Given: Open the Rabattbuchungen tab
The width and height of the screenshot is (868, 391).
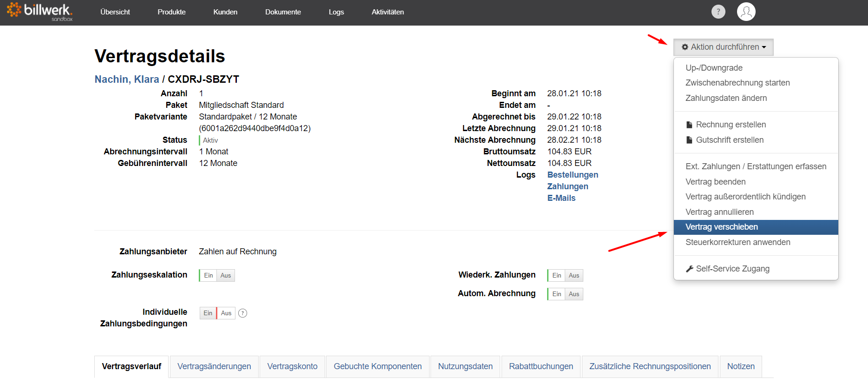Looking at the screenshot, I should (x=541, y=366).
